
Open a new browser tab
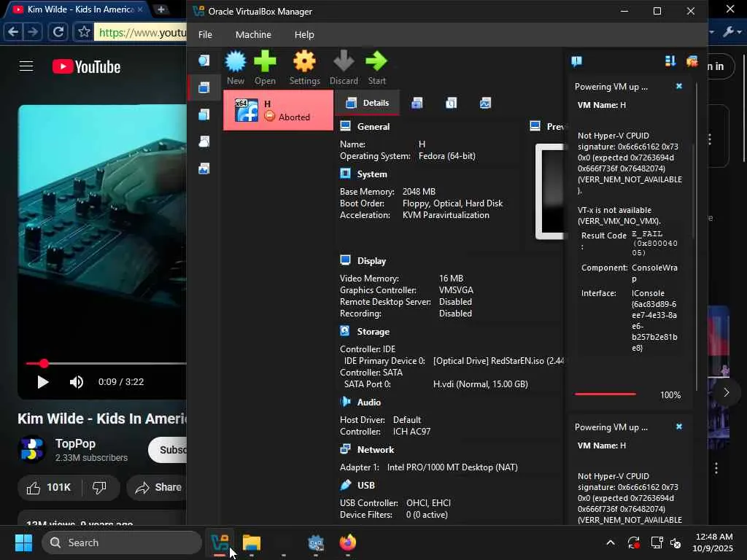(x=161, y=9)
